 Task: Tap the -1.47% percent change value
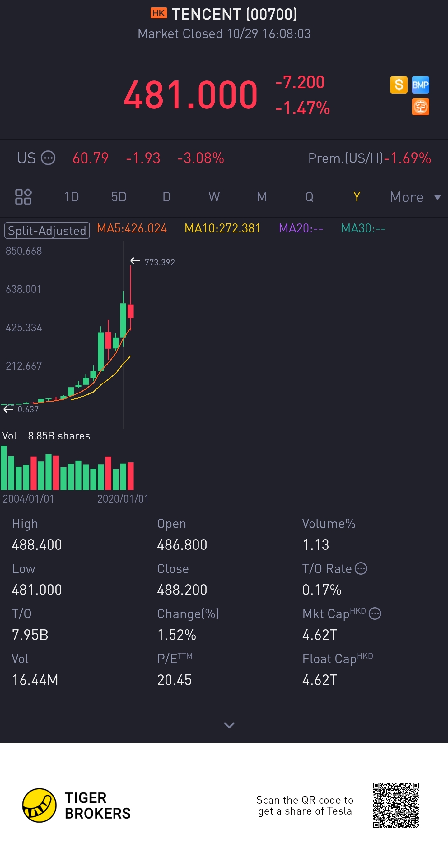pyautogui.click(x=303, y=108)
